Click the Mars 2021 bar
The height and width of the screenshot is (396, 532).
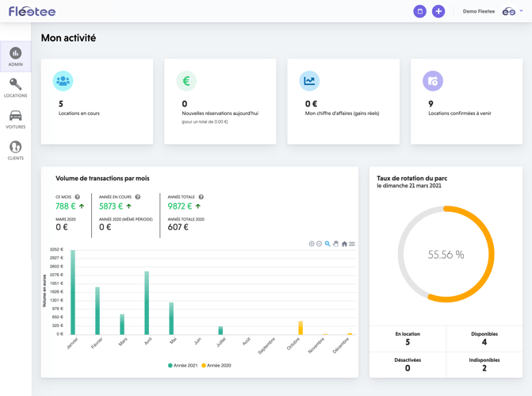(122, 325)
